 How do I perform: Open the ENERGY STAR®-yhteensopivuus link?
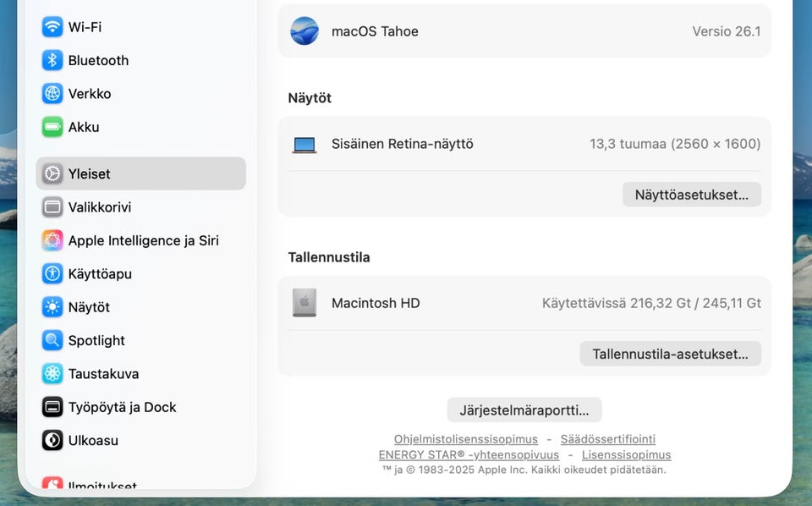469,454
